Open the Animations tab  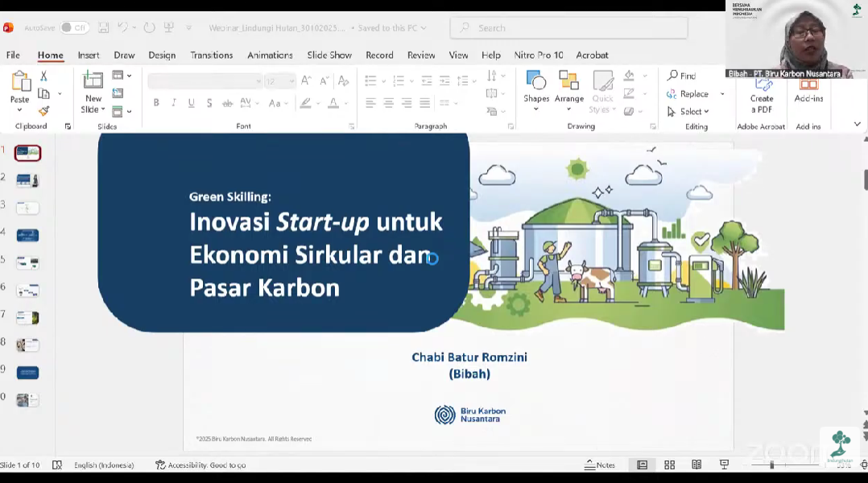(271, 55)
